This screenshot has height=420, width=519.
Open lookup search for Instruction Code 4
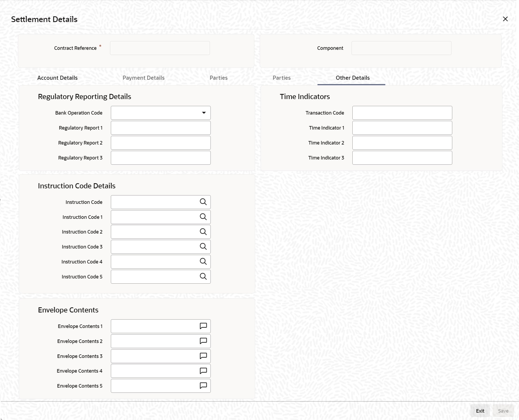click(203, 262)
